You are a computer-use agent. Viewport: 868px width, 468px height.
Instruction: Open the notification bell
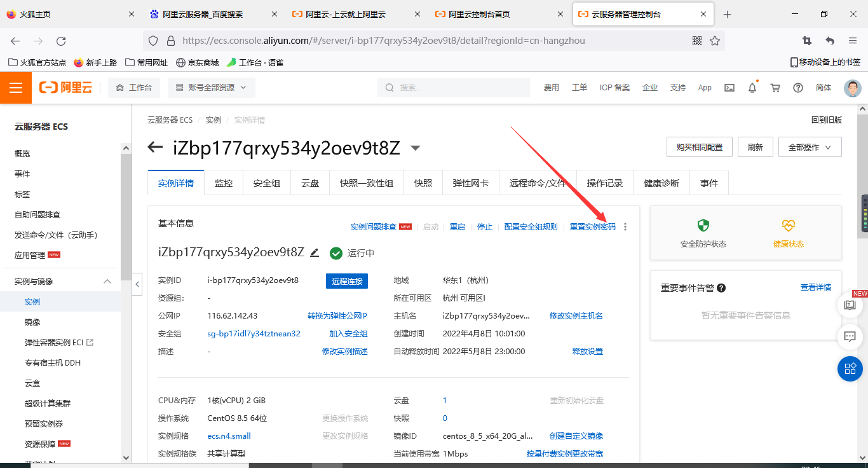(752, 88)
